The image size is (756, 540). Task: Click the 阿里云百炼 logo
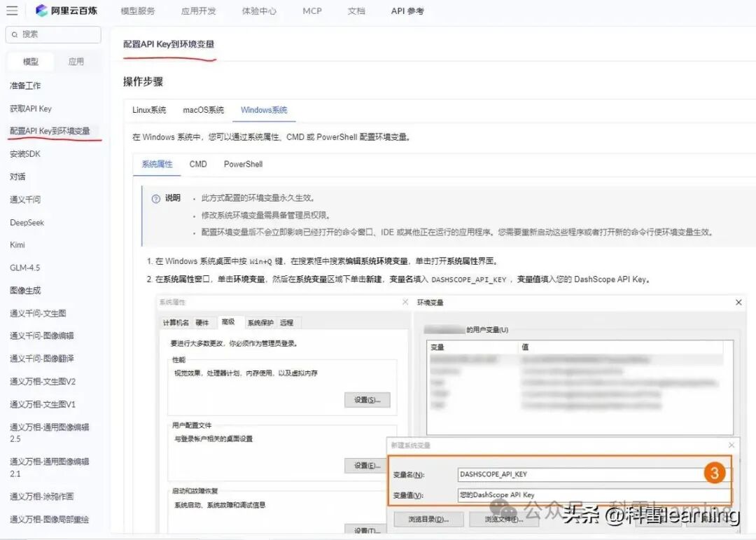click(x=66, y=10)
